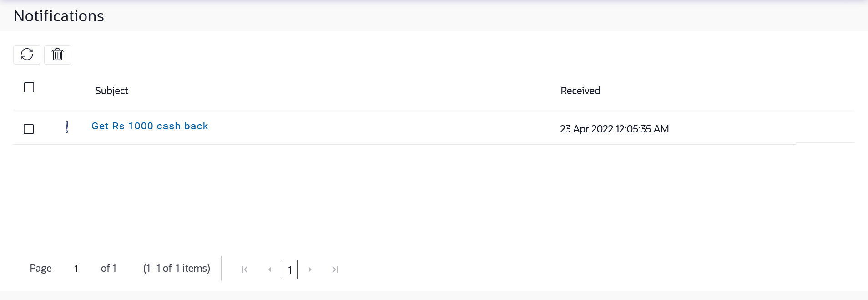
Task: Click the Subject column header
Action: (111, 91)
